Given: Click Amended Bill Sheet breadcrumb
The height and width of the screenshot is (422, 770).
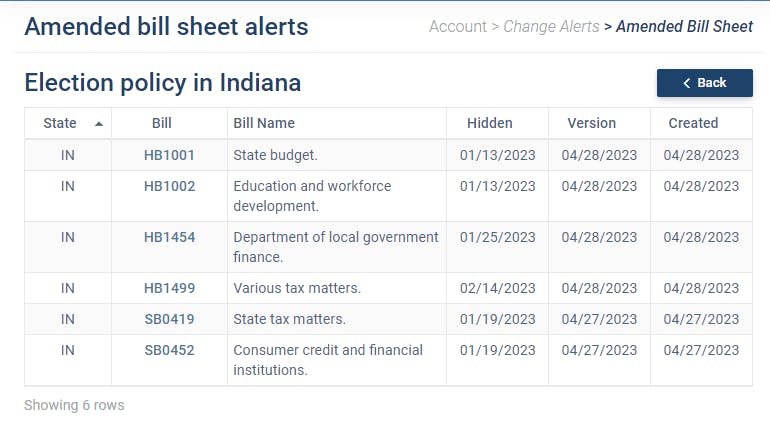Looking at the screenshot, I should (x=684, y=27).
